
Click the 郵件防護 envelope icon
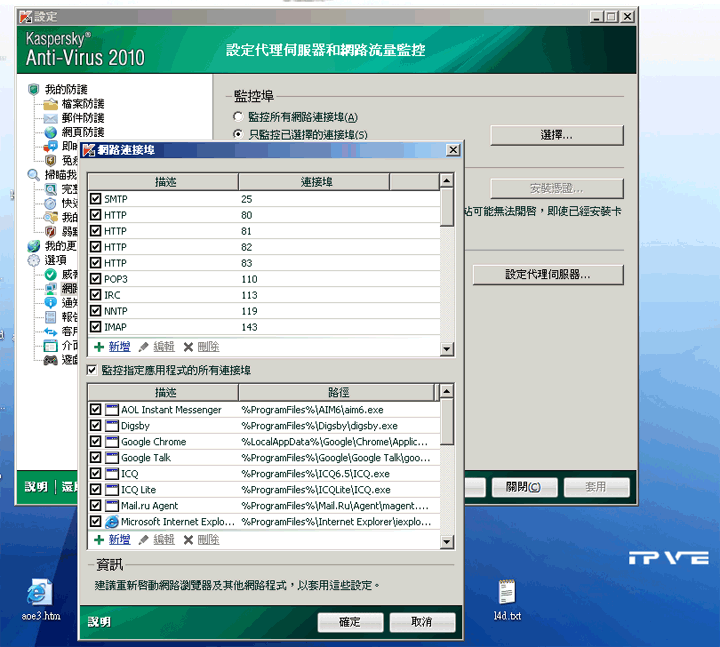[50, 118]
